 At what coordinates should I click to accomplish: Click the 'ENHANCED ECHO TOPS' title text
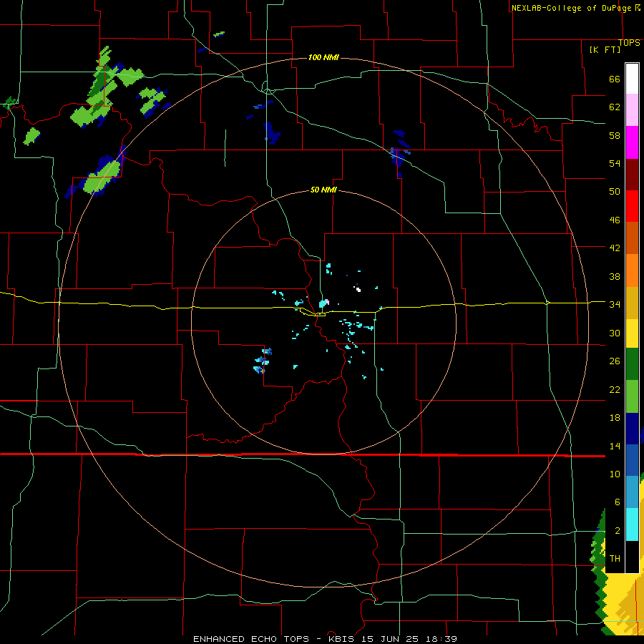click(251, 639)
